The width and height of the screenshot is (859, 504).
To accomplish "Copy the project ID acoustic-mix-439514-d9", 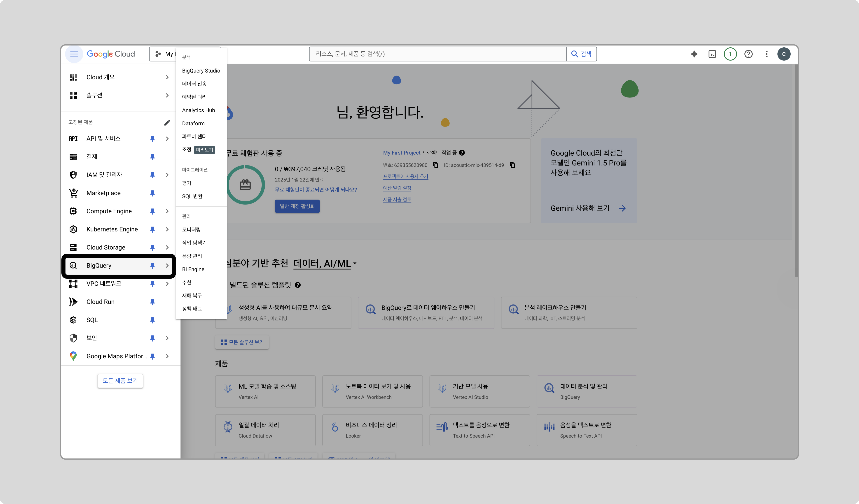I will point(512,165).
